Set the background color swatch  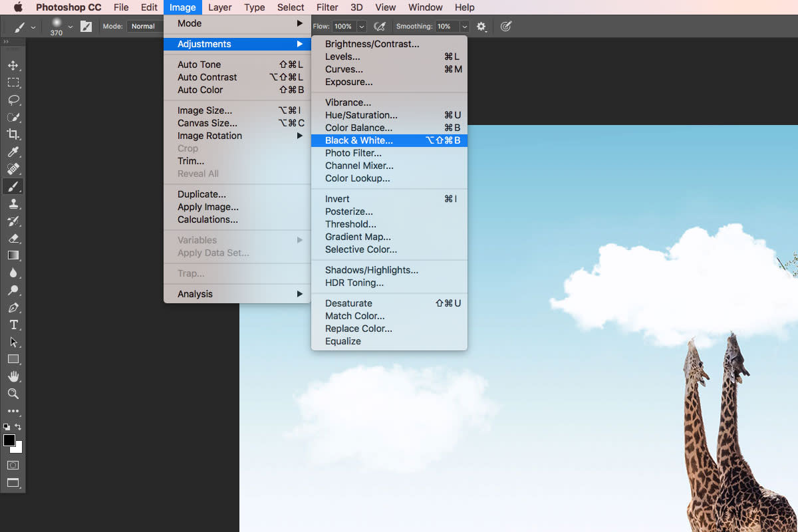[17, 448]
